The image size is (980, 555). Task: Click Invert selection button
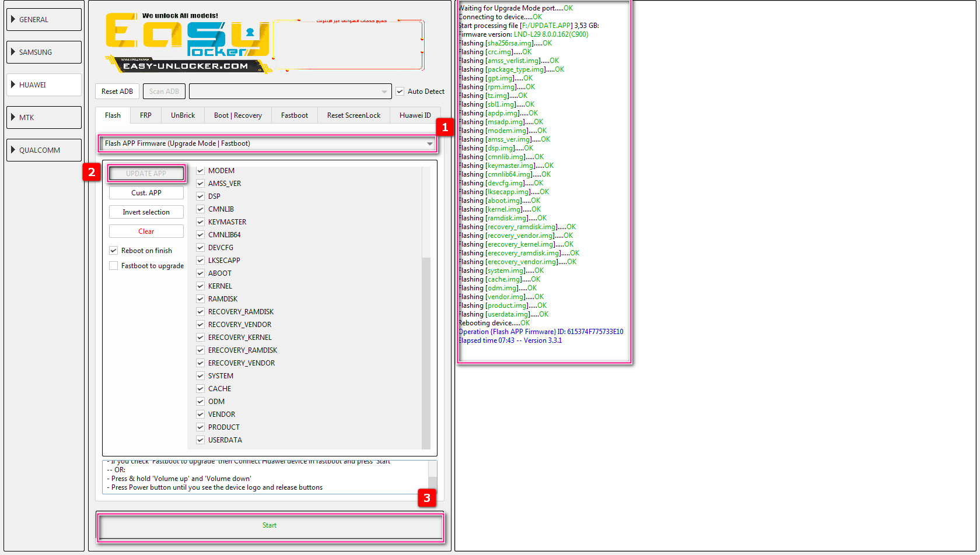tap(146, 212)
